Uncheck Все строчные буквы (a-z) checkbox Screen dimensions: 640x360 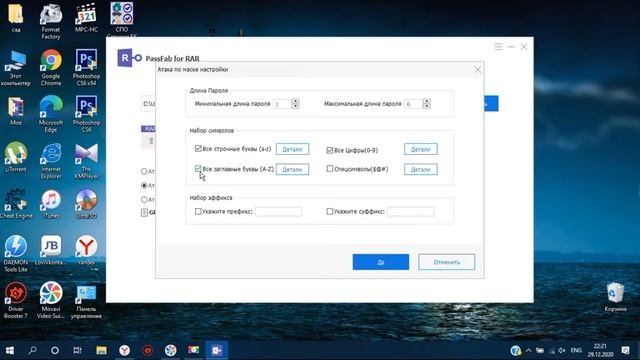tap(198, 149)
